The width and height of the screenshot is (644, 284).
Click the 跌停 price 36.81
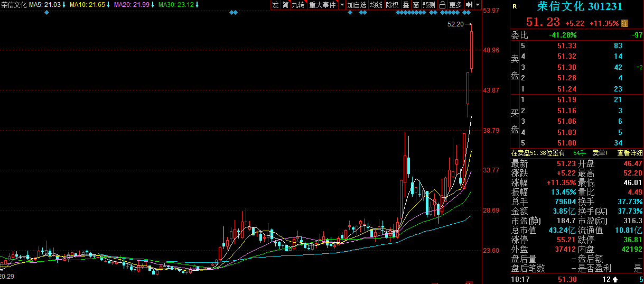pyautogui.click(x=632, y=240)
